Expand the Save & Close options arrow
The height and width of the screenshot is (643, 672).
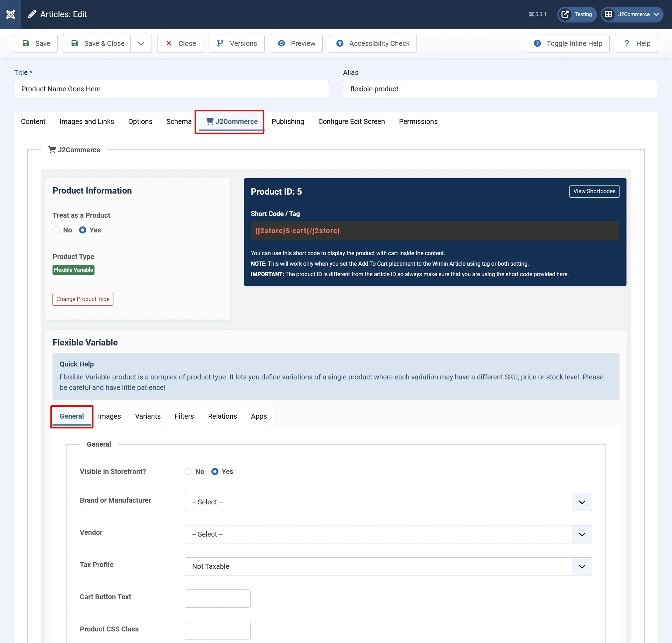(141, 43)
